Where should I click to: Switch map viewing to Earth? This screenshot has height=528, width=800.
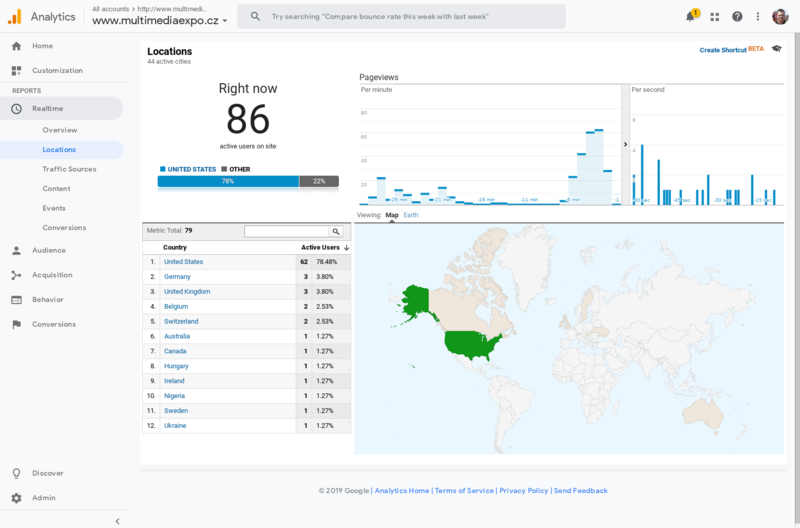pyautogui.click(x=411, y=215)
